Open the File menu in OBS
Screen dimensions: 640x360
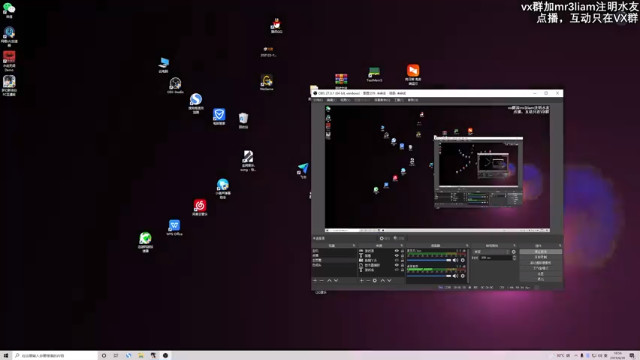click(x=318, y=100)
